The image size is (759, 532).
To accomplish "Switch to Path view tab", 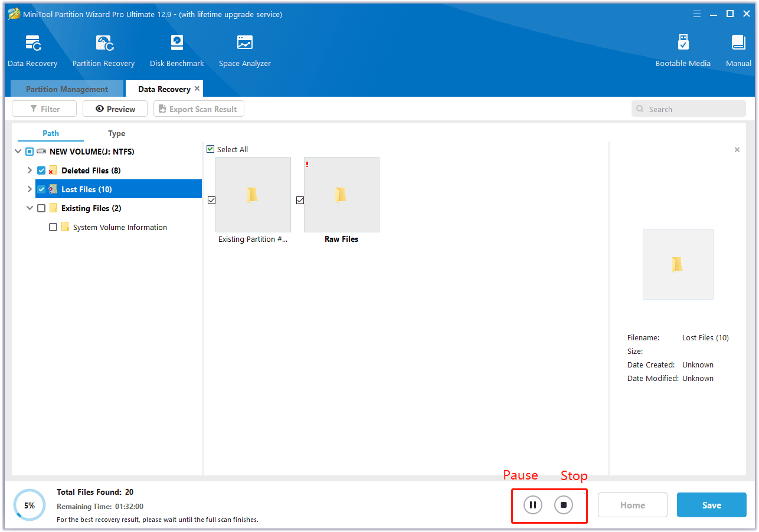I will point(51,133).
